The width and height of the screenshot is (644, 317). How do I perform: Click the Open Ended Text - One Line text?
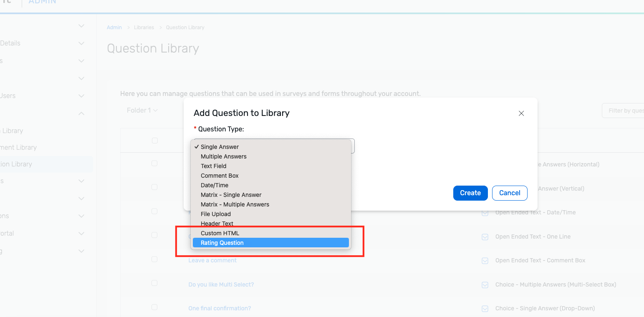[533, 236]
